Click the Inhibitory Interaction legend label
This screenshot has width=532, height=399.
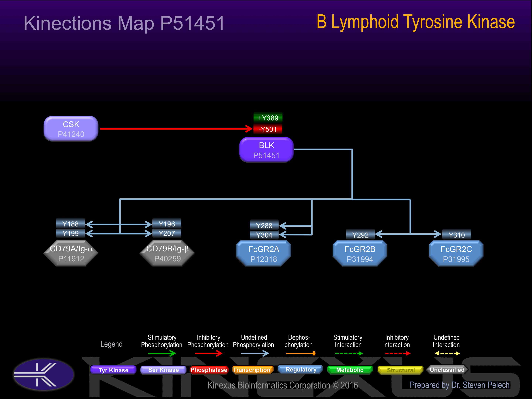click(397, 341)
